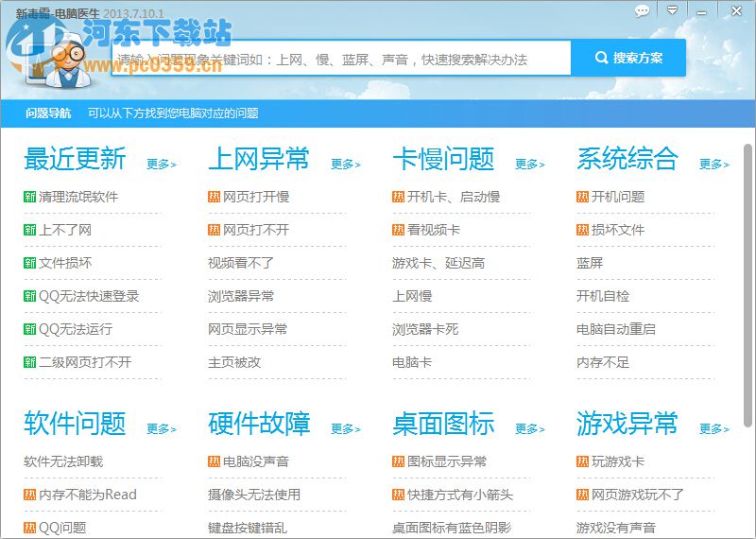Open 清理流氓软件 solution
This screenshot has width=756, height=539.
point(78,197)
